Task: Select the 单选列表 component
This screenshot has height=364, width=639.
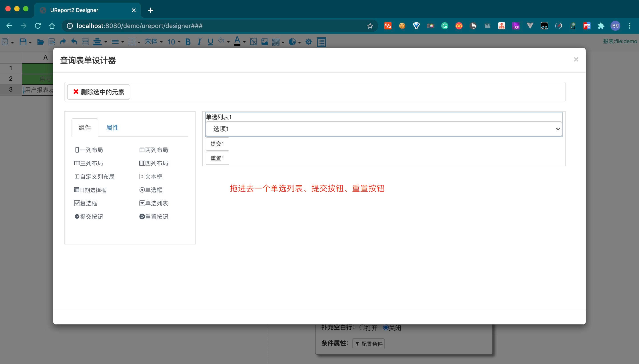Action: (x=154, y=203)
